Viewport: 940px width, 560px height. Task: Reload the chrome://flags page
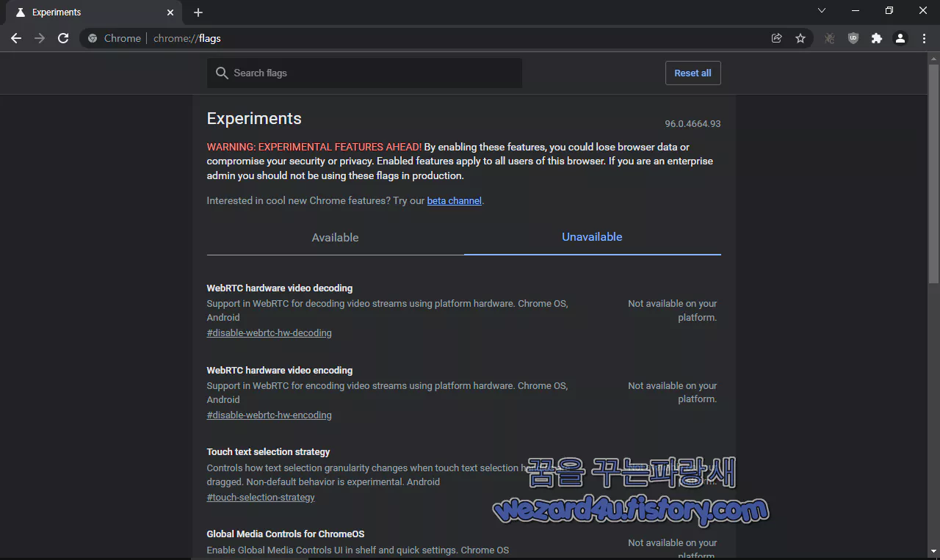tap(63, 38)
